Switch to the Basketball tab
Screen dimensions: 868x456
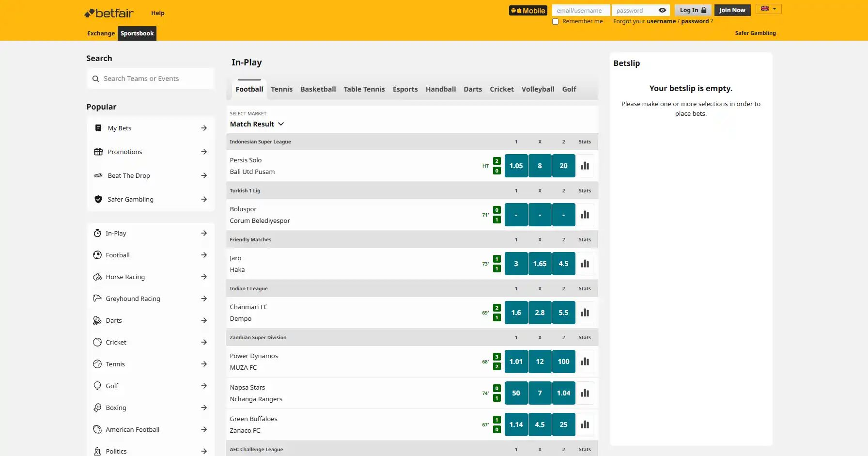tap(318, 89)
